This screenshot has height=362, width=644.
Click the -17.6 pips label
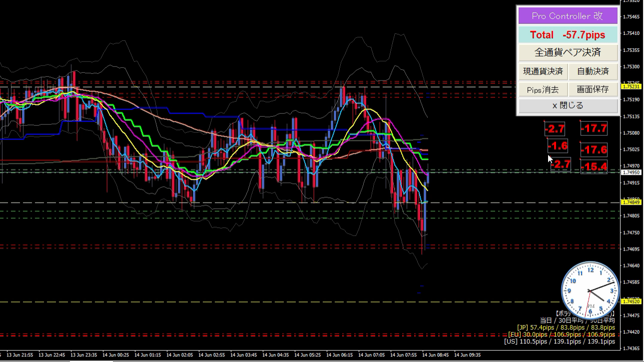point(594,149)
